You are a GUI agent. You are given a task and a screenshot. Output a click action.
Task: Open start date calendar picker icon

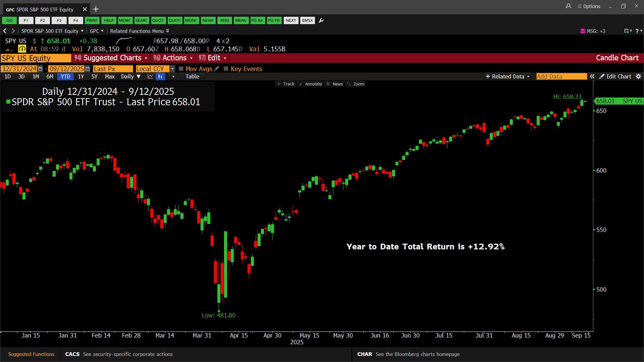[x=40, y=69]
